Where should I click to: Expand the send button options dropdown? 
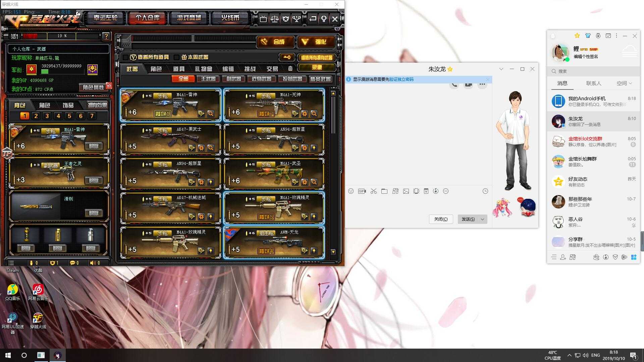[483, 219]
